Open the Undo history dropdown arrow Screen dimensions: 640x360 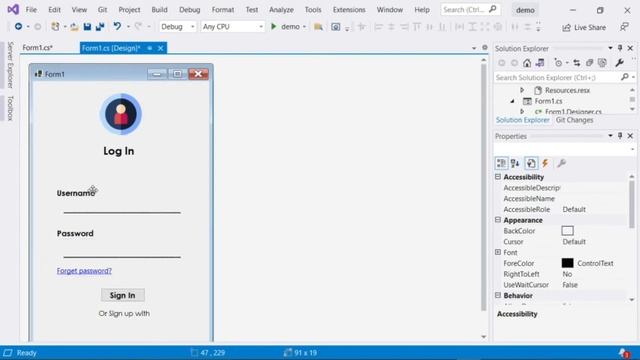coord(128,27)
